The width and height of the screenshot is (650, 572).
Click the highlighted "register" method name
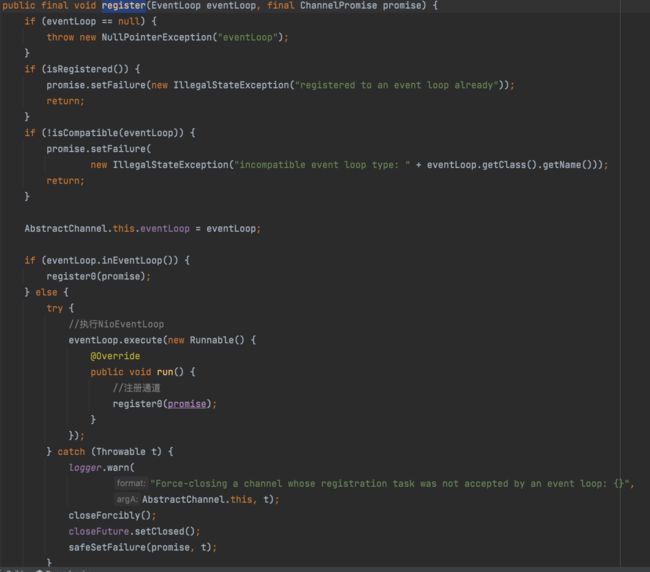click(124, 6)
